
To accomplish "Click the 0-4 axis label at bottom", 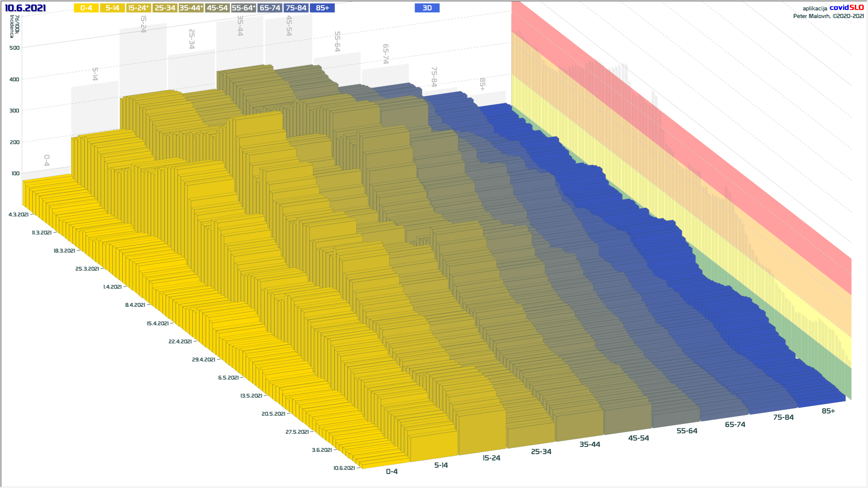I will 392,471.
